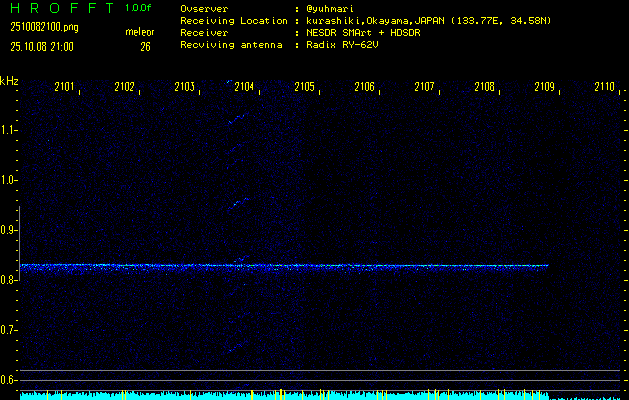Click the 1.1 frequency axis label
Screen dimensions: 629x400
pos(7,130)
